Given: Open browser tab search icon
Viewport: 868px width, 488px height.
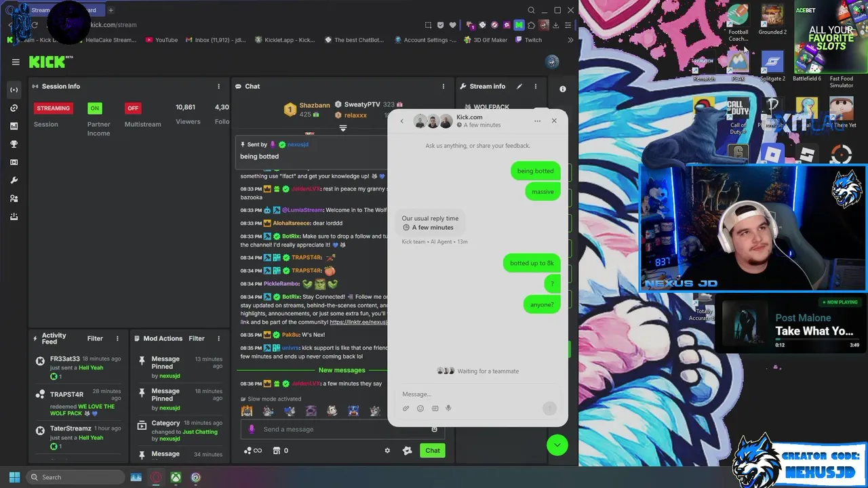Looking at the screenshot, I should click(x=532, y=10).
